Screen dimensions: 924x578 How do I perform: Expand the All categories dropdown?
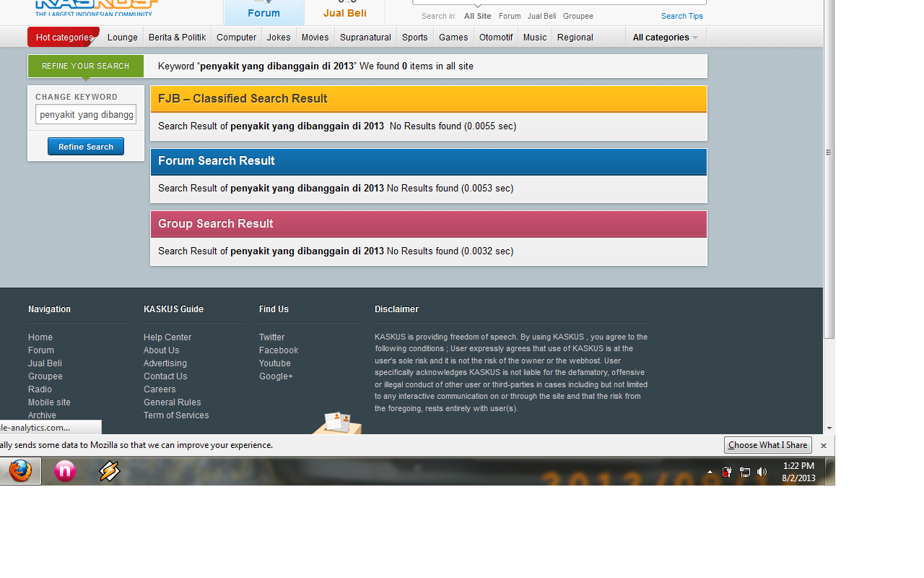[666, 38]
